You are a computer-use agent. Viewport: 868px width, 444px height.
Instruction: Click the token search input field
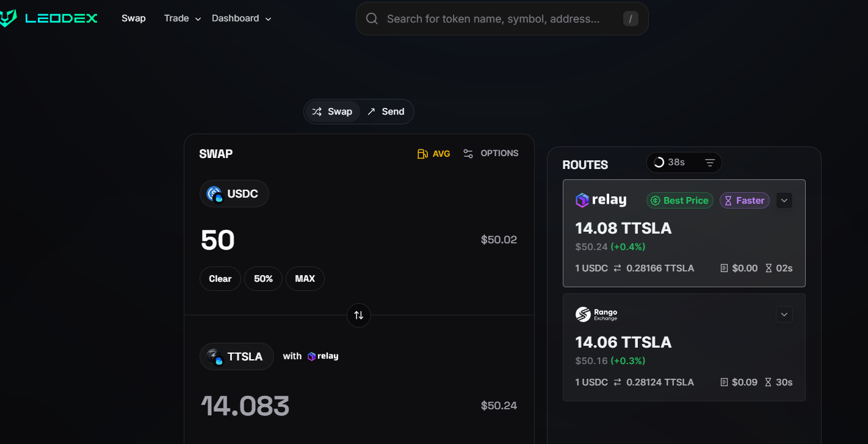click(x=501, y=19)
